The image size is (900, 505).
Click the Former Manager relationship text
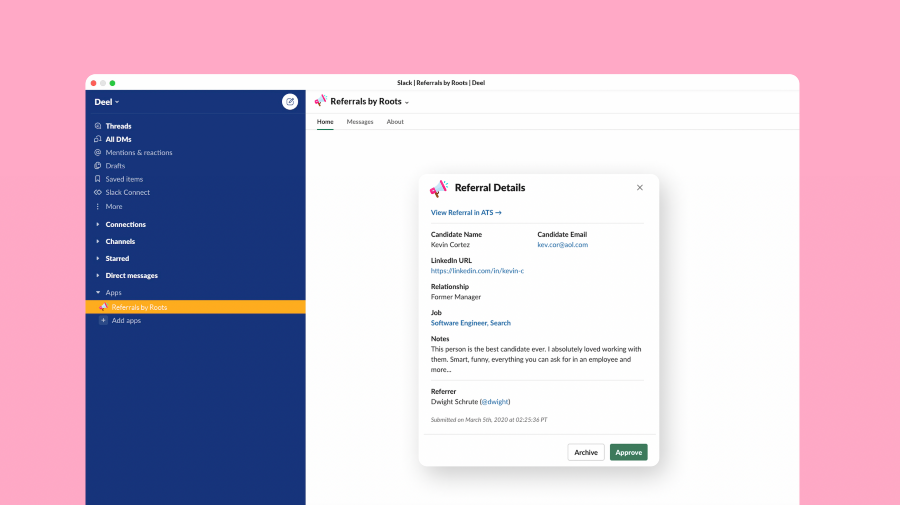point(456,297)
